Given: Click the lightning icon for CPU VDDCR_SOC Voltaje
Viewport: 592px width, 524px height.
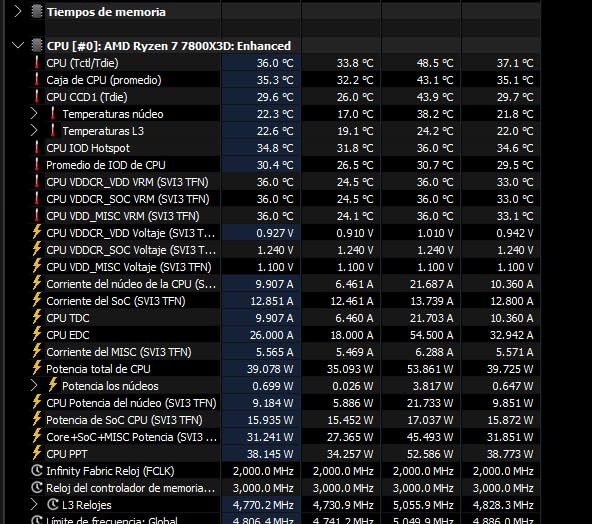Looking at the screenshot, I should click(x=37, y=249).
